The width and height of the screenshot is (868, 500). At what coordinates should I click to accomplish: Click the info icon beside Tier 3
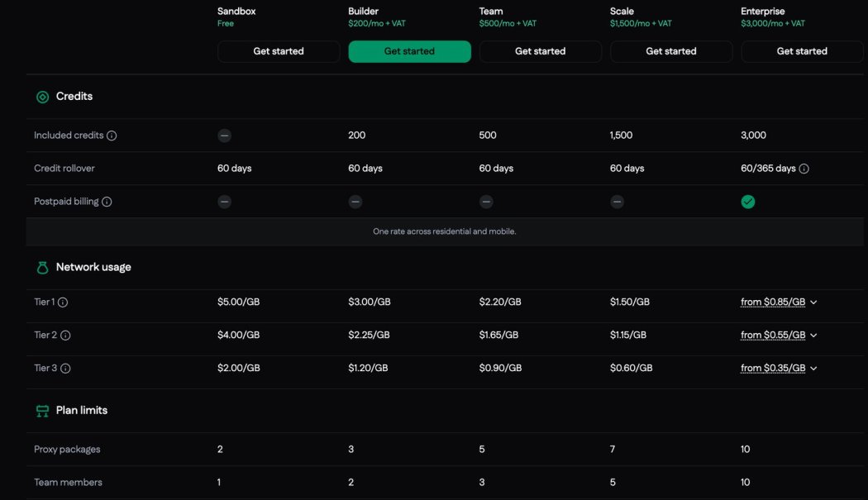(x=65, y=369)
